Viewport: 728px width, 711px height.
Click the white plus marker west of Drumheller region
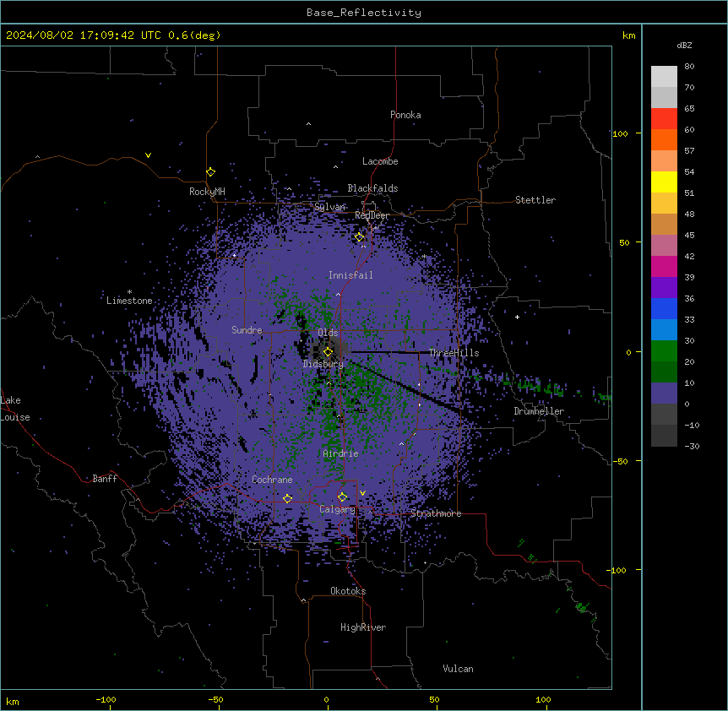pos(517,317)
